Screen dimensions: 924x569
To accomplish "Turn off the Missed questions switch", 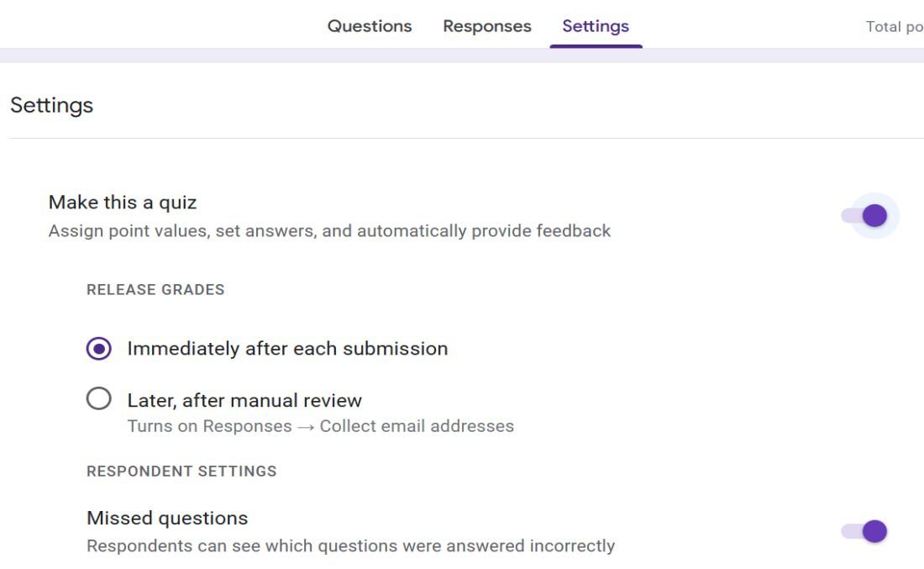I will 866,531.
